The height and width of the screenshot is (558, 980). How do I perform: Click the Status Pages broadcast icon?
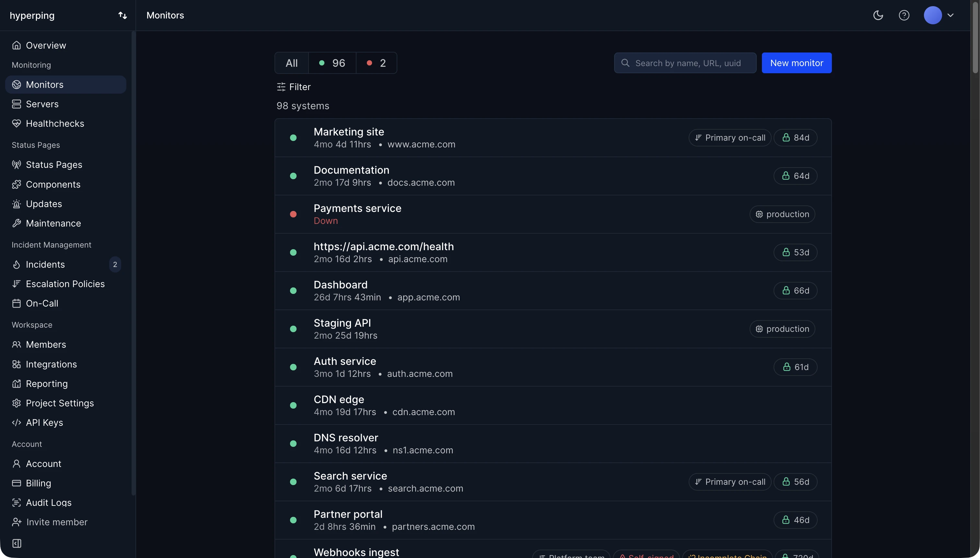tap(16, 164)
